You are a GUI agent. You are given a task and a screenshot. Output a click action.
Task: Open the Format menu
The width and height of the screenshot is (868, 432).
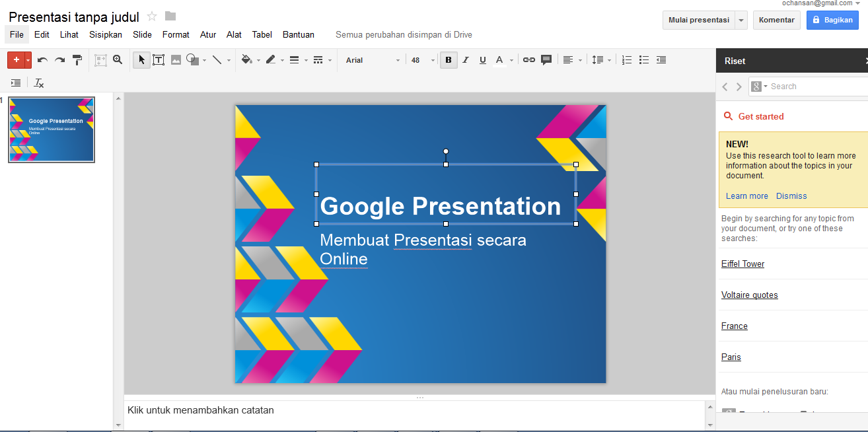[x=176, y=34]
